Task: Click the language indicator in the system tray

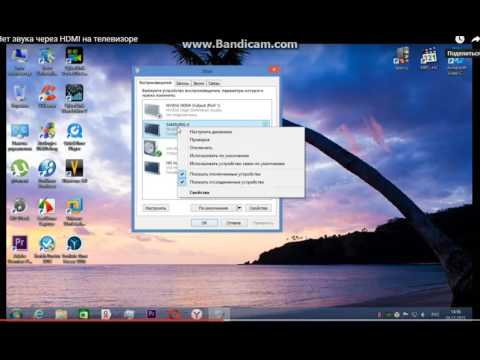Action: point(435,314)
